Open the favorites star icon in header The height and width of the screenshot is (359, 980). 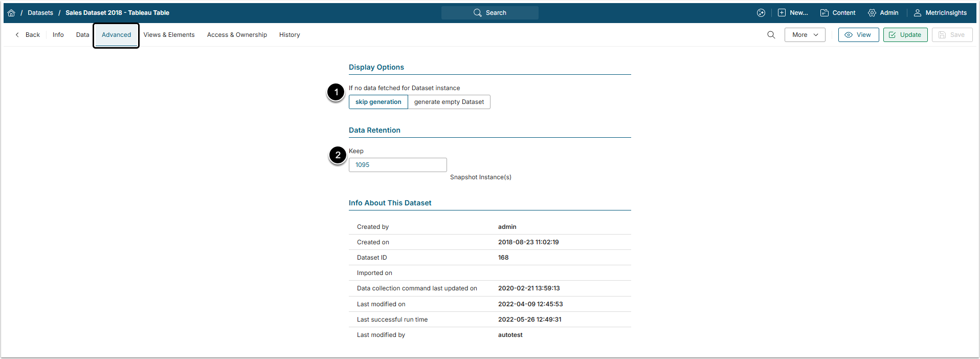tap(761, 13)
